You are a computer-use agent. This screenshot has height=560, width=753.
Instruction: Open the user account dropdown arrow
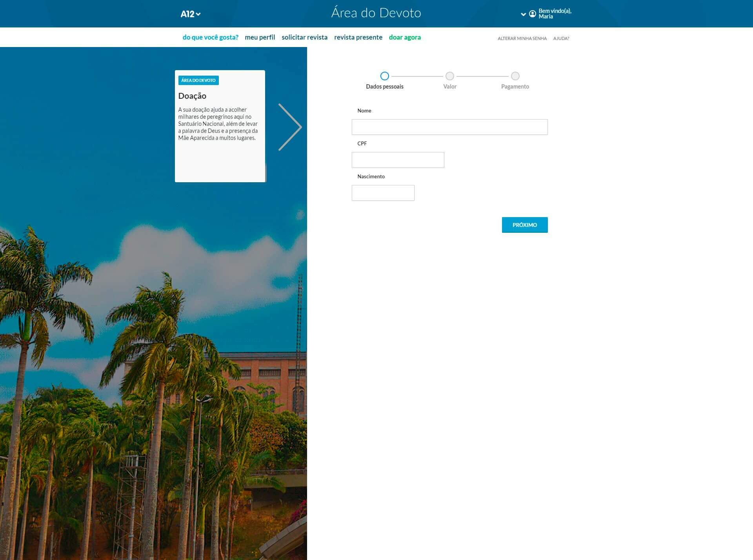(x=523, y=14)
